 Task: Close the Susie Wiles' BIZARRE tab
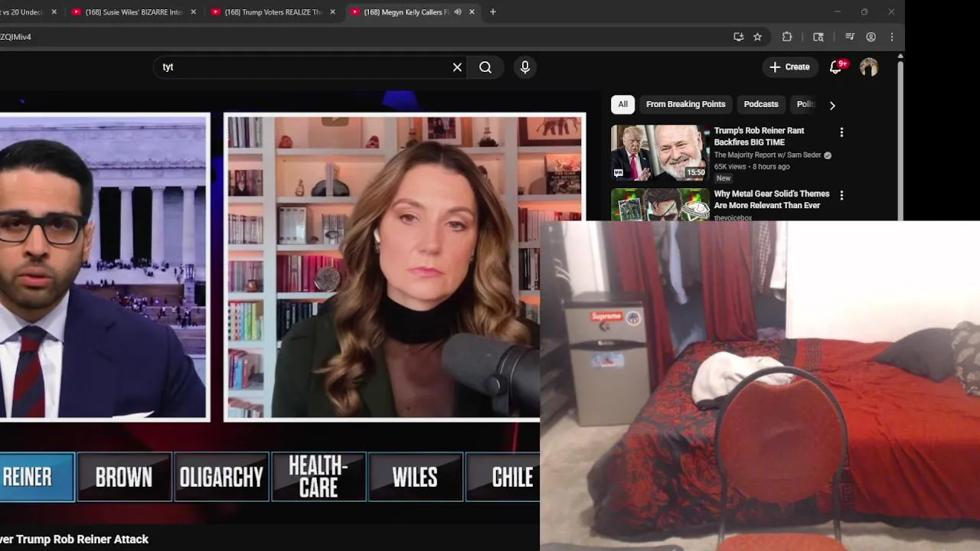(193, 12)
